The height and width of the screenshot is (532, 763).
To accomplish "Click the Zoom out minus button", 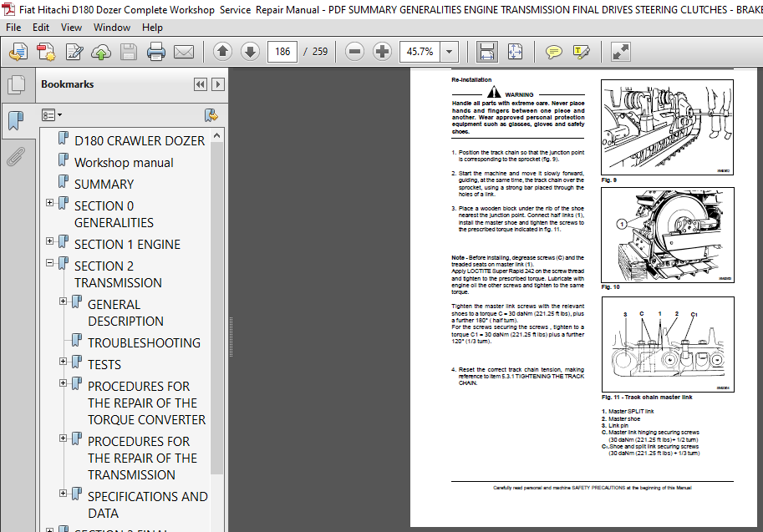I will point(354,52).
